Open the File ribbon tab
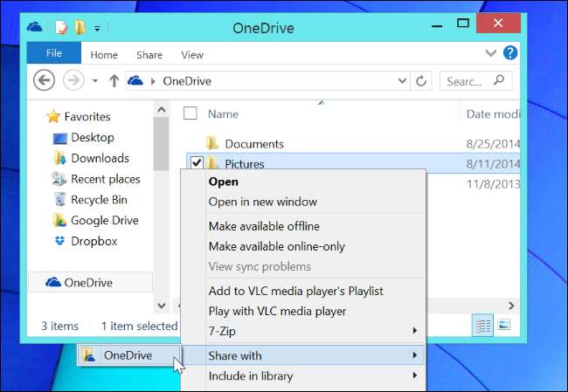This screenshot has height=392, width=568. pyautogui.click(x=53, y=53)
